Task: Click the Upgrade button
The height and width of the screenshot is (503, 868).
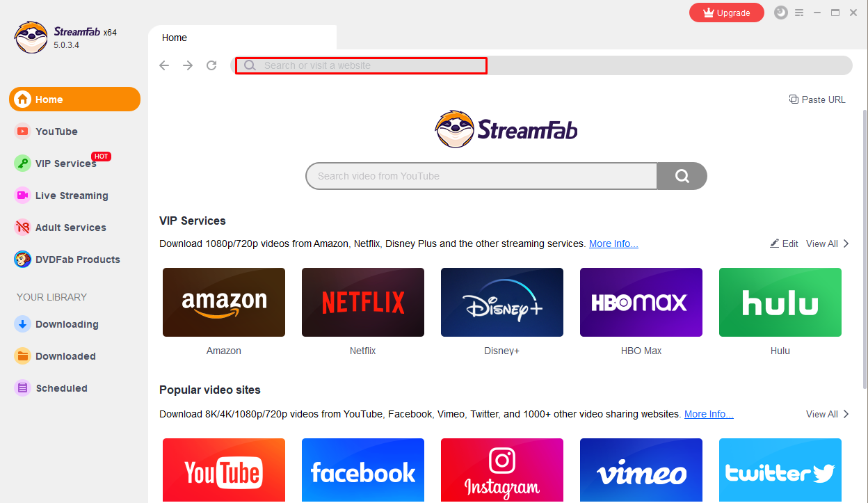Action: (727, 13)
